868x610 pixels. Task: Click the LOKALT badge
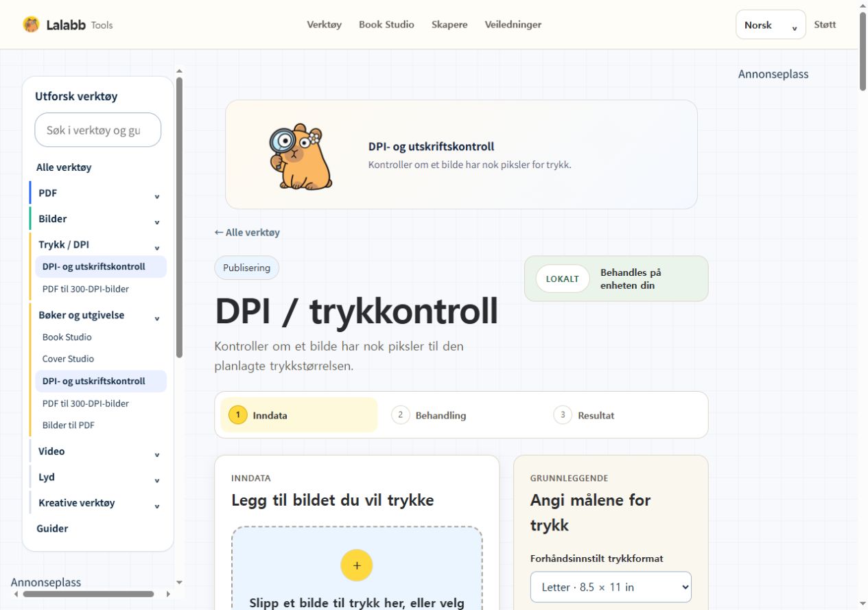coord(563,279)
